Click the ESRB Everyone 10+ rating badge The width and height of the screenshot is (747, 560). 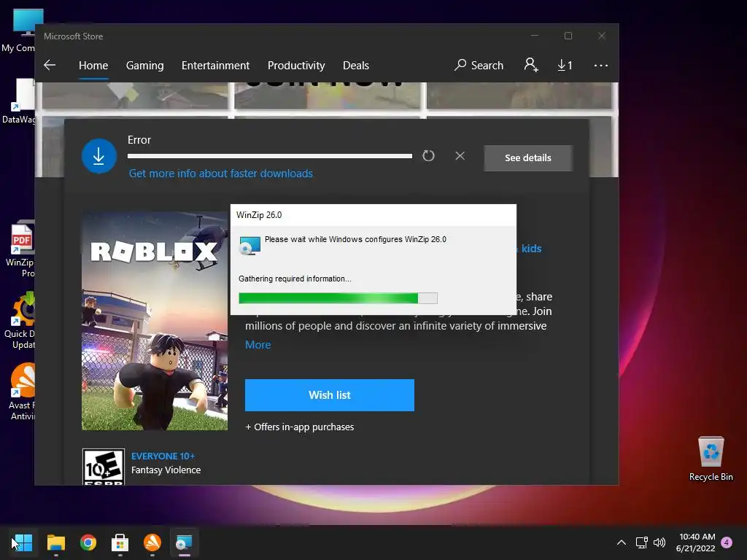pyautogui.click(x=104, y=467)
